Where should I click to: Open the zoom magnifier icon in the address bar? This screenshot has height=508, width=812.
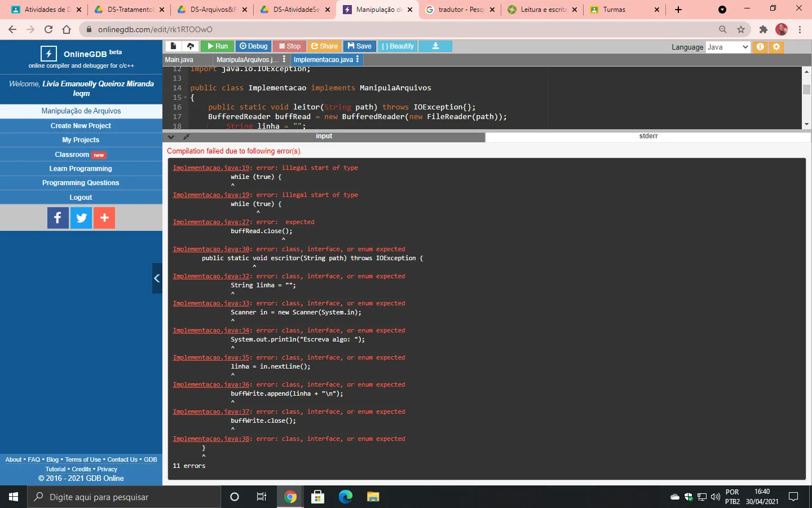click(723, 29)
